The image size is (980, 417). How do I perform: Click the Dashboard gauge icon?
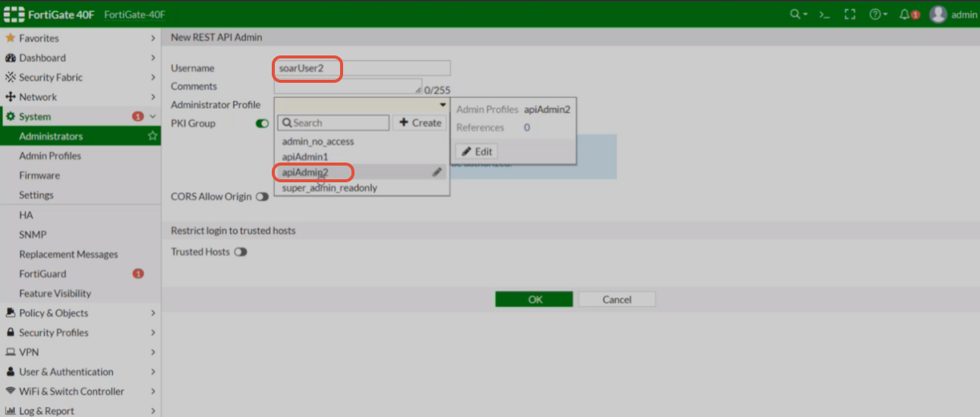11,58
